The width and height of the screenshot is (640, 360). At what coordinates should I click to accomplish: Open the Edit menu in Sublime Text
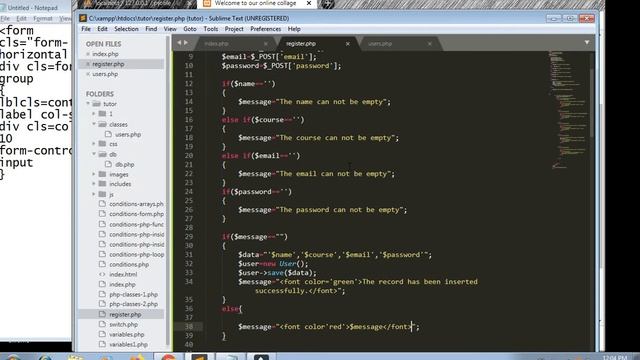(102, 29)
